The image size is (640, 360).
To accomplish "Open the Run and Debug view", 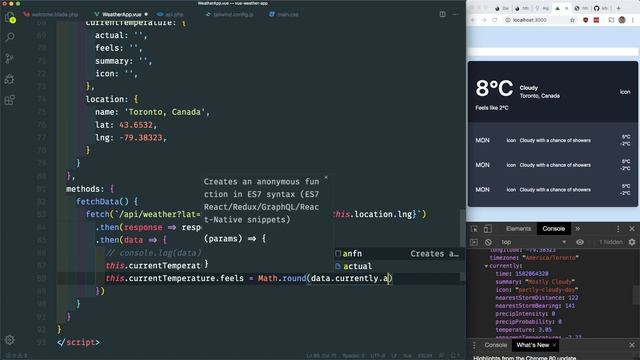I will click(10, 79).
